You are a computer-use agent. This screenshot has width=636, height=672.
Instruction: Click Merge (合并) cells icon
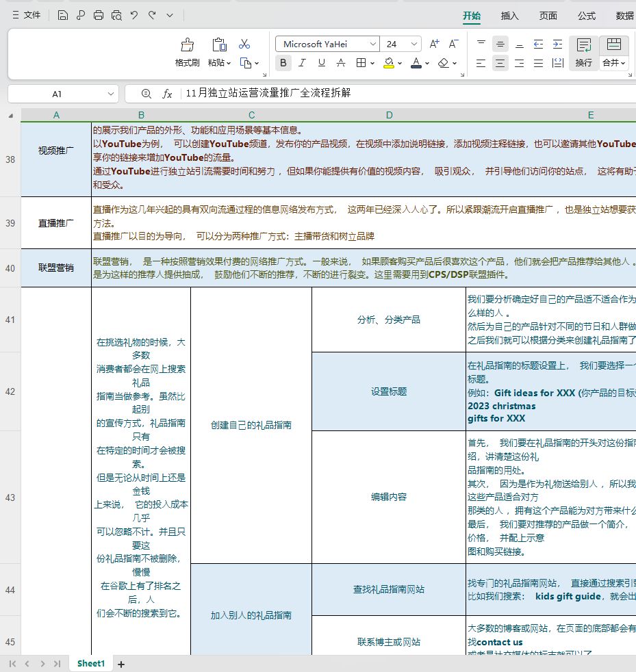pyautogui.click(x=613, y=44)
